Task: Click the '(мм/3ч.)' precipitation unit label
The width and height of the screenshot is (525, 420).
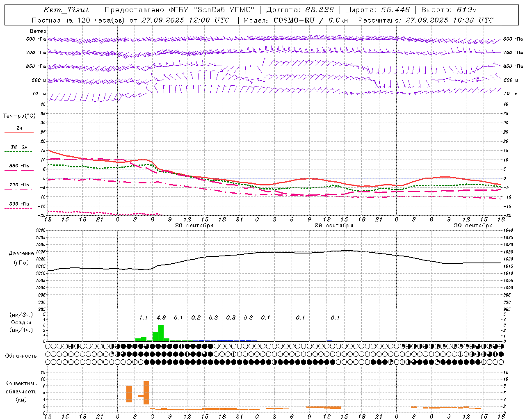Action: tap(21, 315)
